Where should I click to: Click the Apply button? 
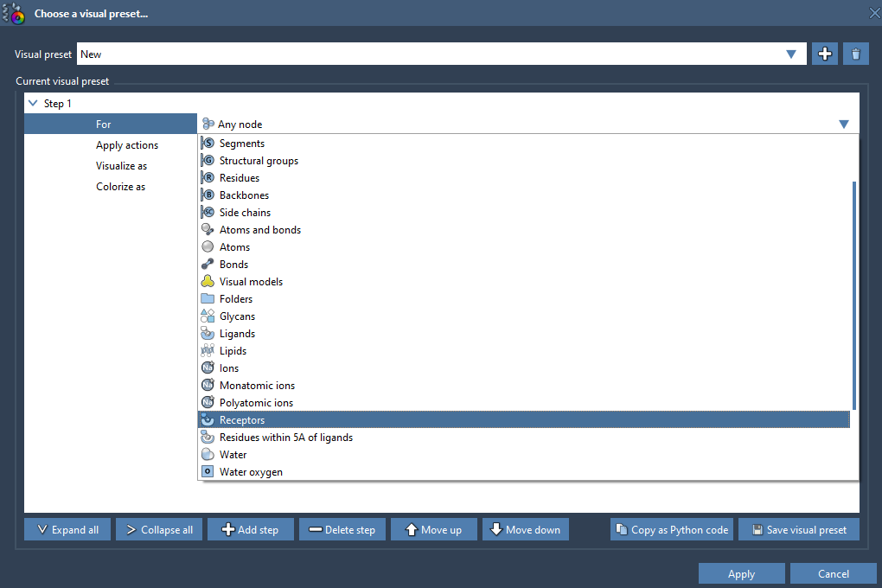(x=741, y=574)
